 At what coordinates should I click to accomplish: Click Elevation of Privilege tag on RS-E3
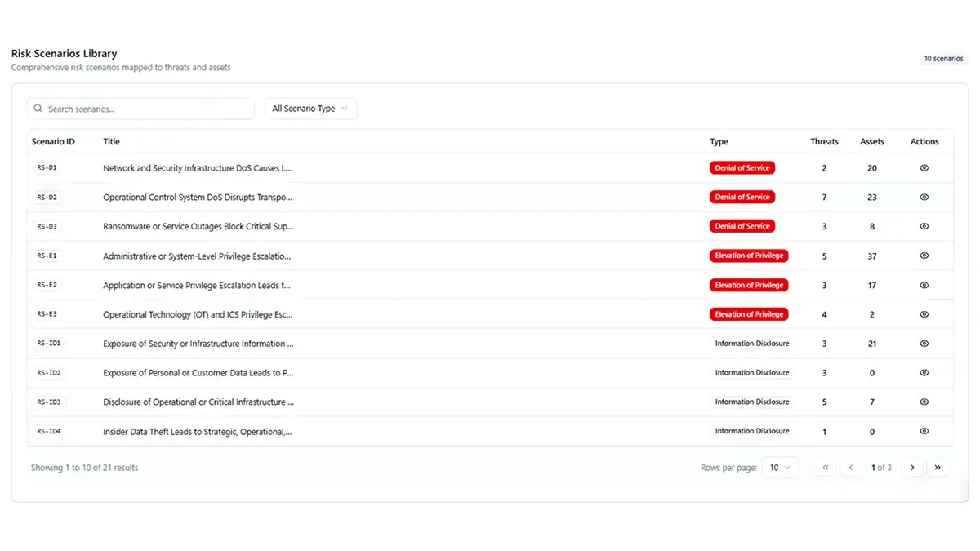(749, 314)
